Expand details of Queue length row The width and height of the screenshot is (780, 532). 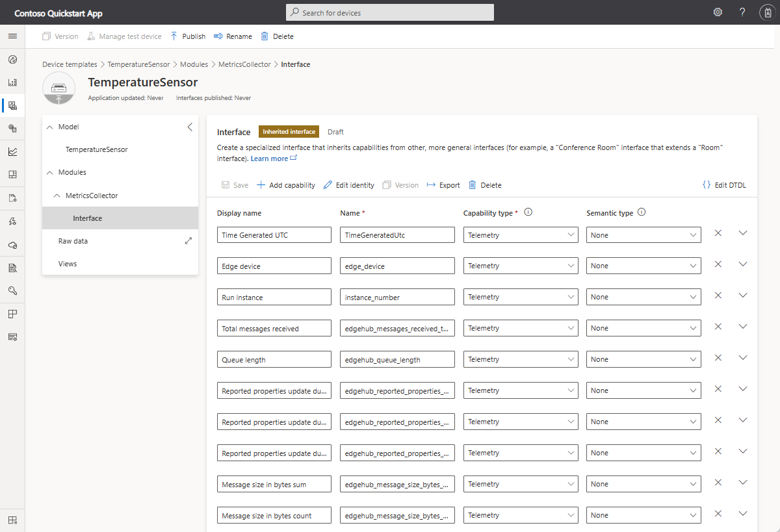[x=744, y=357]
